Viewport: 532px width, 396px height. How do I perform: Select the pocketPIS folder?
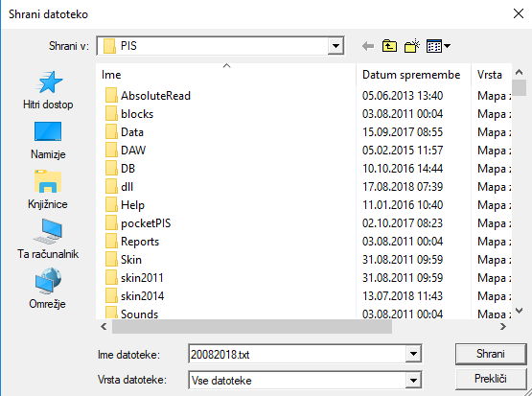point(146,223)
